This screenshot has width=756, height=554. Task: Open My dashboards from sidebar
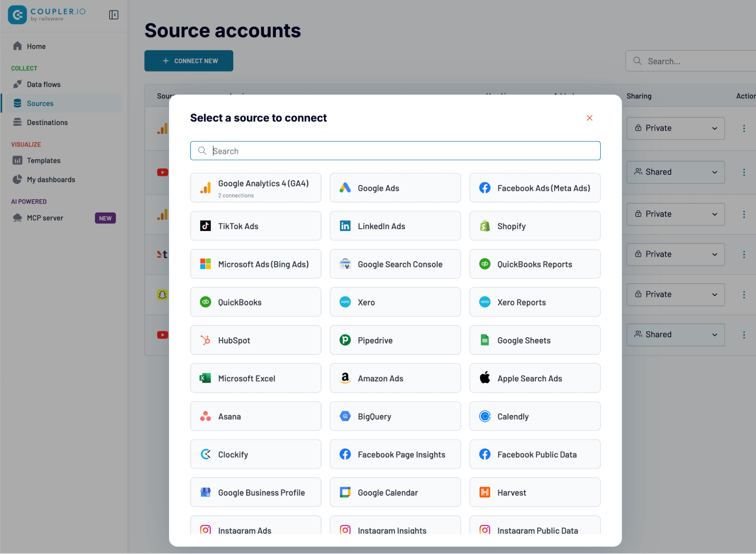(x=51, y=180)
